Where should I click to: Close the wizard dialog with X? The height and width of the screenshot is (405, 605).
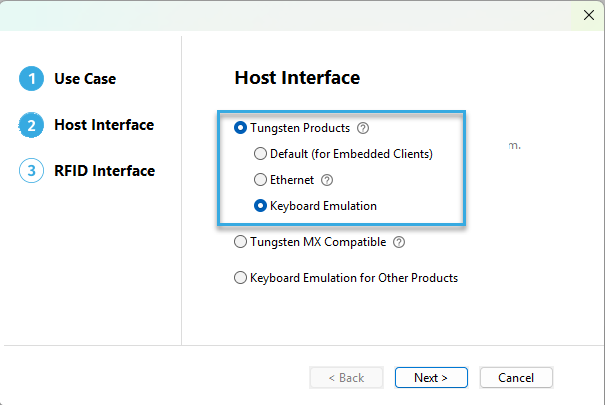point(589,15)
